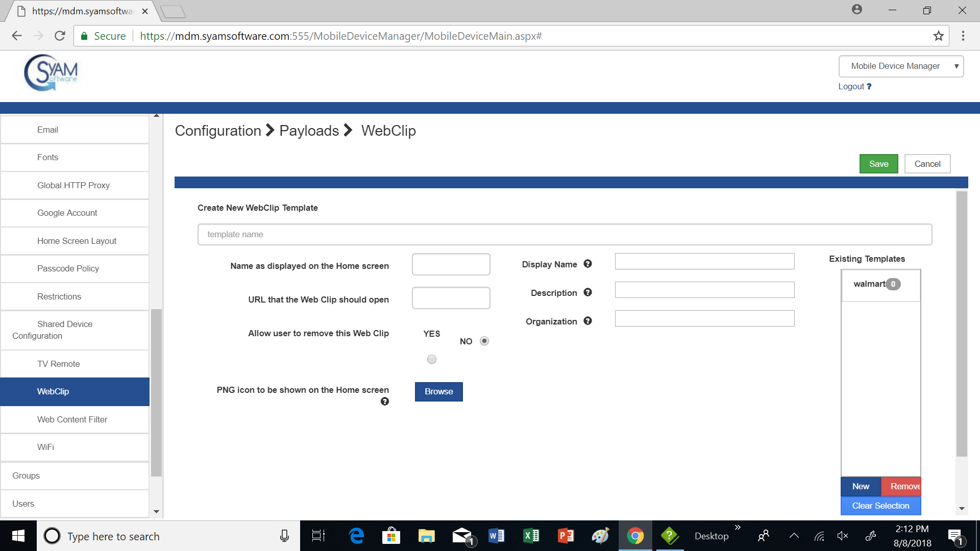The image size is (980, 551).
Task: Expand the Desktop toolbar chevron in taskbar
Action: point(738,528)
